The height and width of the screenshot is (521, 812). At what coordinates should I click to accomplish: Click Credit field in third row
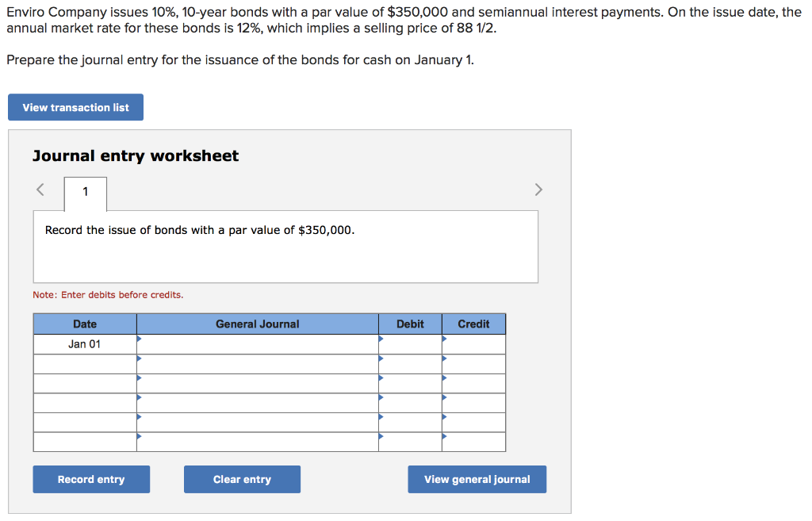click(x=474, y=384)
